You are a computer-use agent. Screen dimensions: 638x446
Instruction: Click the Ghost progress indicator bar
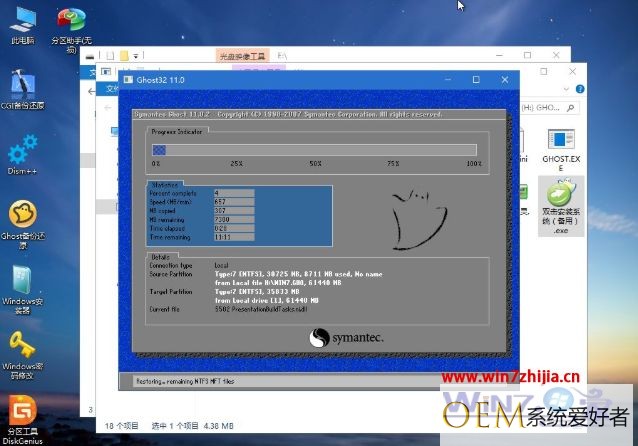[x=314, y=150]
